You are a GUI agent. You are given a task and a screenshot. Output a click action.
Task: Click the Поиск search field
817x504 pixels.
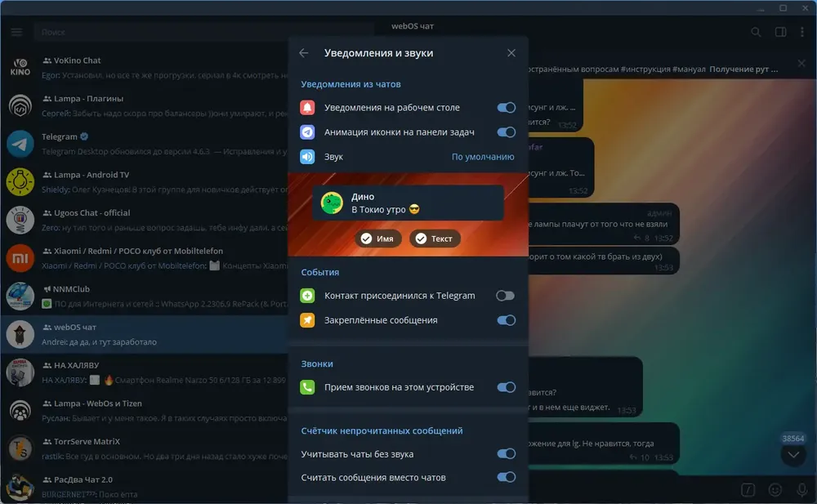click(x=203, y=33)
